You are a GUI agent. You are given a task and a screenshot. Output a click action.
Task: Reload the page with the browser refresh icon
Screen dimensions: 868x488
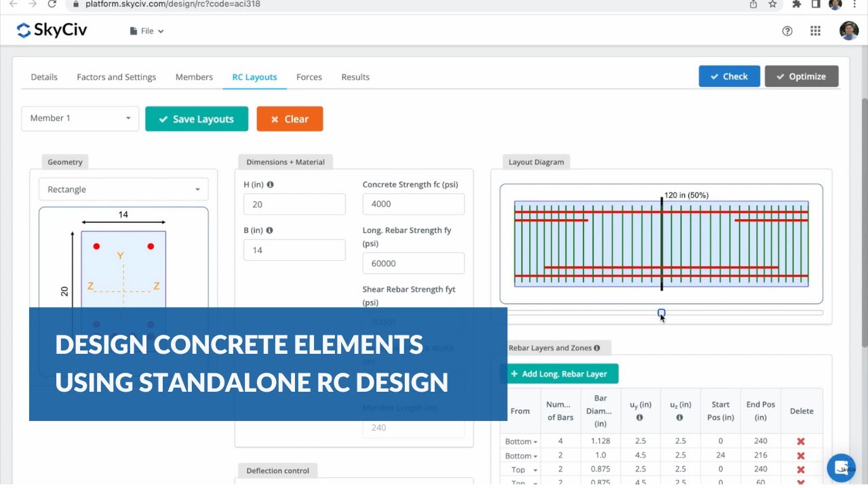click(x=52, y=4)
